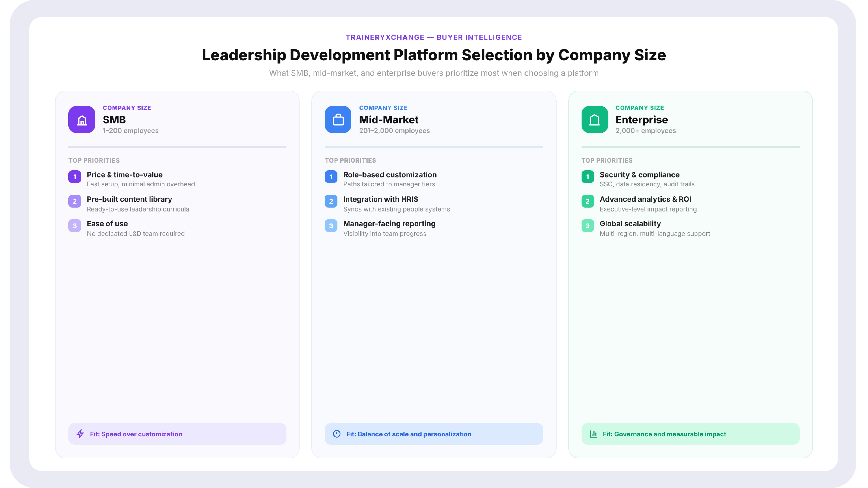Image resolution: width=868 pixels, height=488 pixels.
Task: Click the 'Global scalability' priority title
Action: pos(630,224)
